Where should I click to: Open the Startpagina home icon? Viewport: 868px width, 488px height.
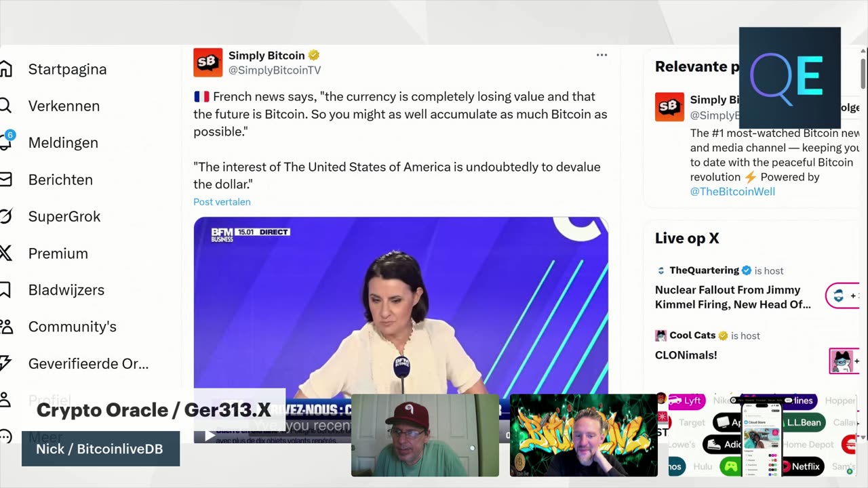point(5,69)
